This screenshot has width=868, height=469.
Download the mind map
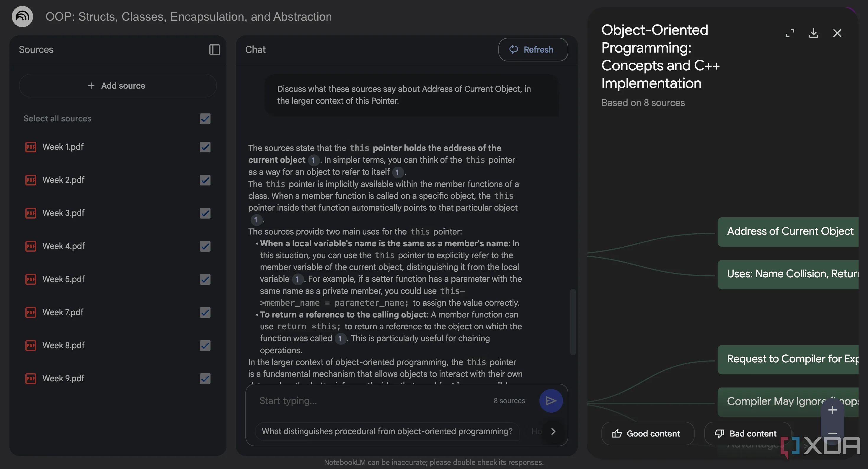tap(813, 33)
